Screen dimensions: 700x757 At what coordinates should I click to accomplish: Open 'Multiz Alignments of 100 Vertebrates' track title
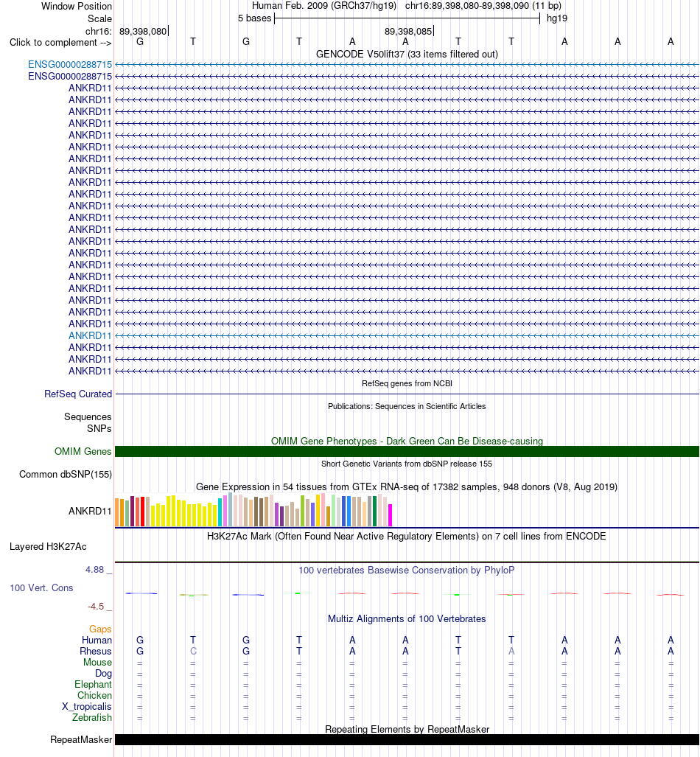pyautogui.click(x=407, y=619)
